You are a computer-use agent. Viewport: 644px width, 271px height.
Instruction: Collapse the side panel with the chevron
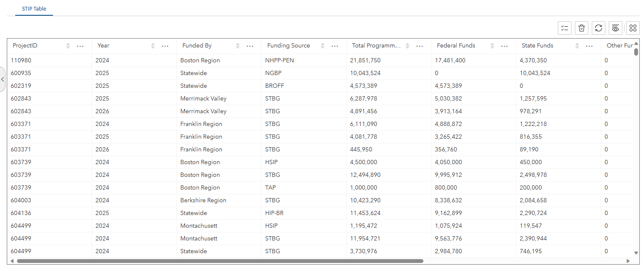(x=3, y=79)
